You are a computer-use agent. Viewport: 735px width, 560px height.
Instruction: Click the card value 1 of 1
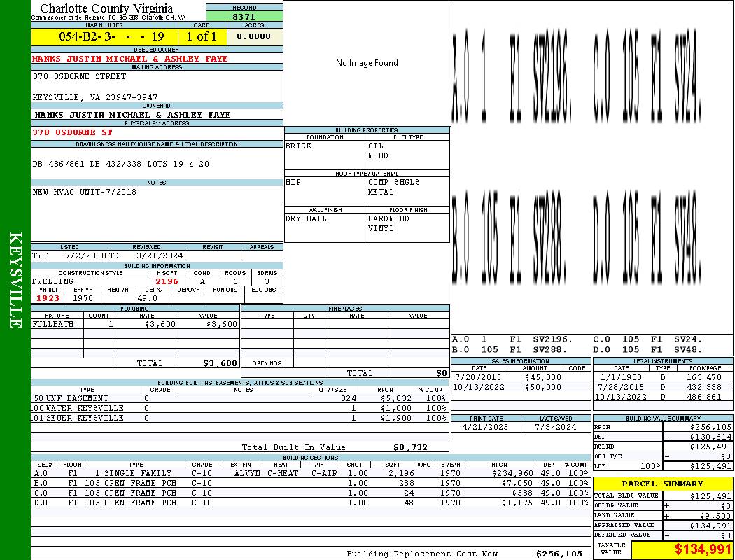[x=202, y=36]
